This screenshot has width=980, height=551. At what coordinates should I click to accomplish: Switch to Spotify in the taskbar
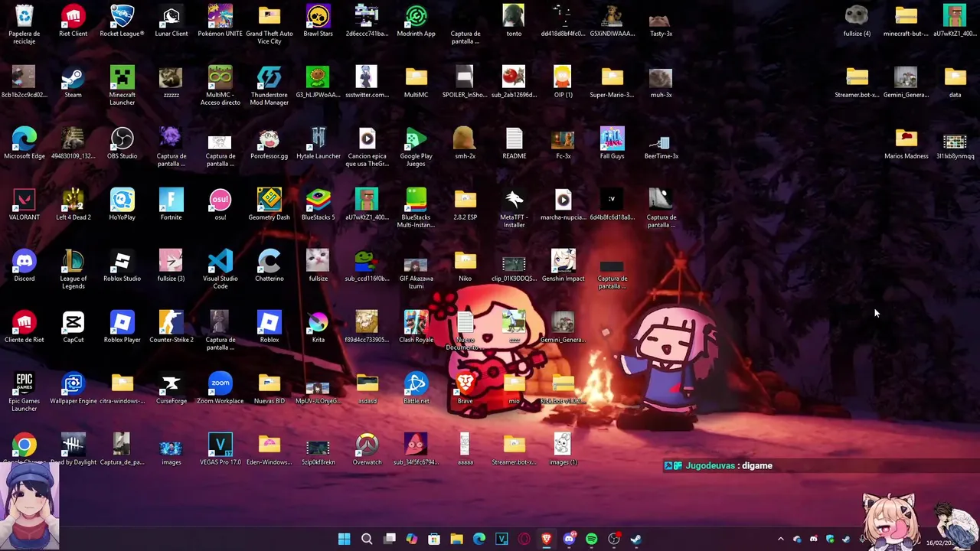(x=591, y=539)
